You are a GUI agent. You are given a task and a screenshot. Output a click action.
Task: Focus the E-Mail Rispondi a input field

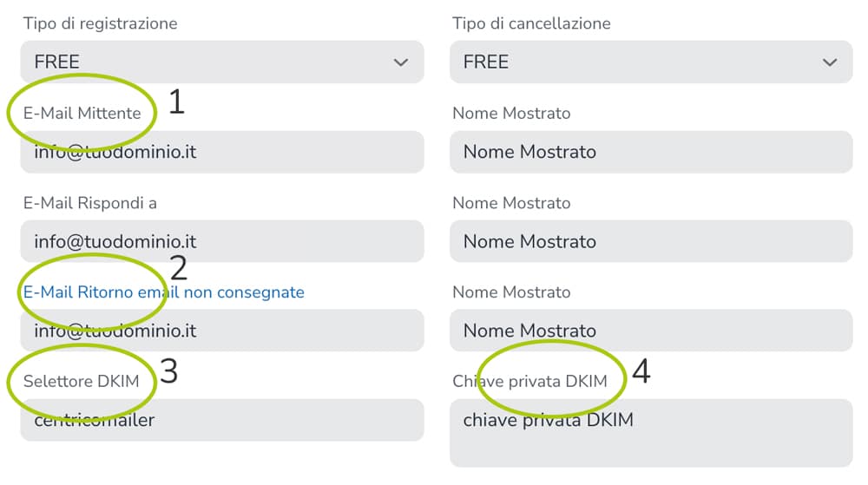pos(221,241)
